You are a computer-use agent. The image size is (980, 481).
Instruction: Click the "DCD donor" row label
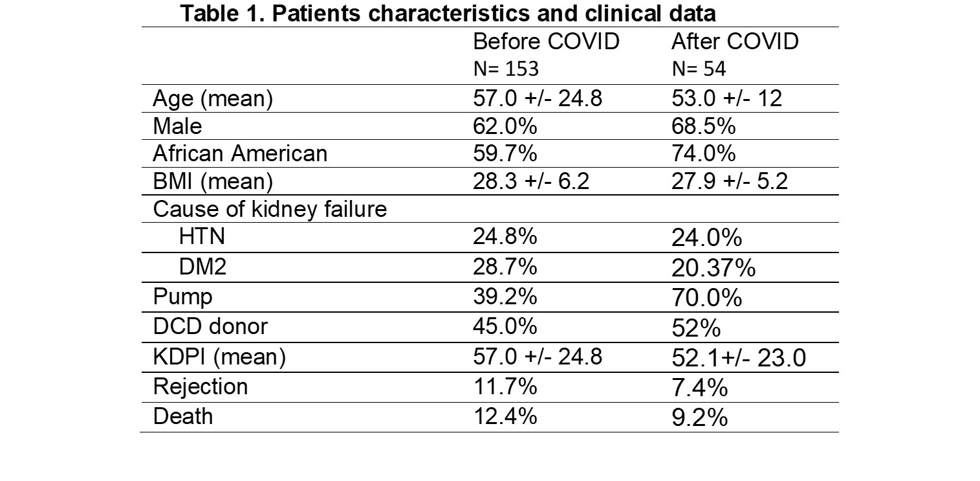(210, 326)
